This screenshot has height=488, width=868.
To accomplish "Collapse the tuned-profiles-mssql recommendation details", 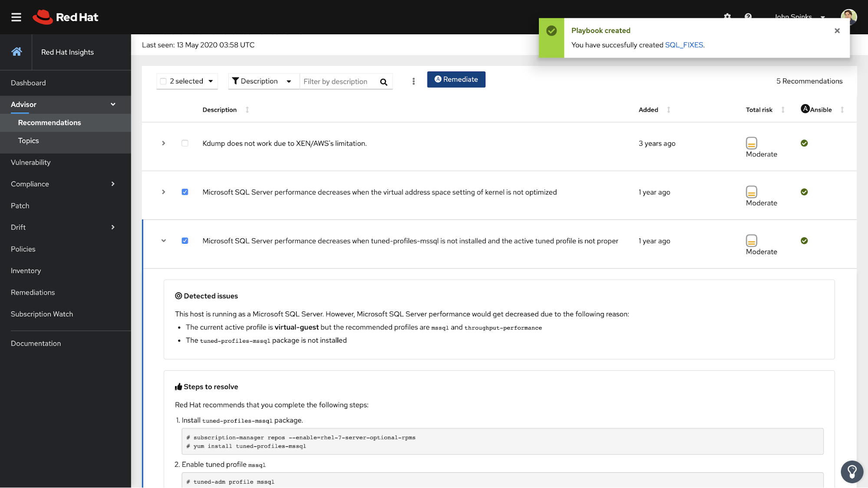I will point(164,241).
